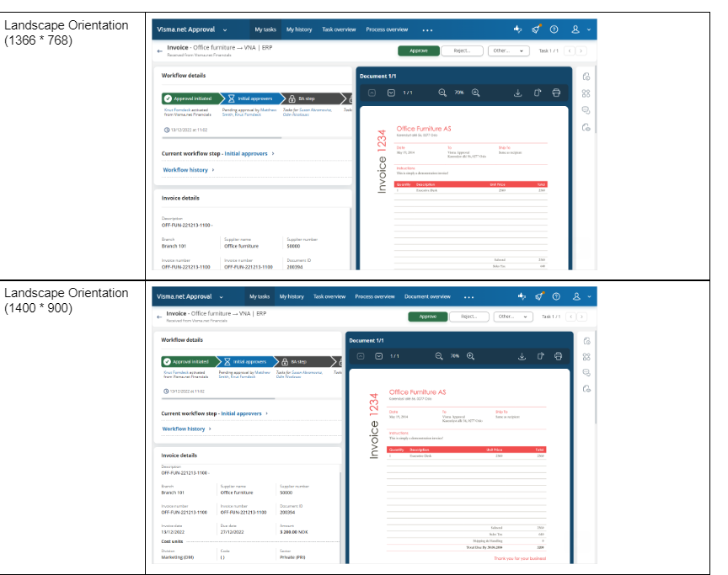
Task: Select Approval initiated step in 1400*900 screenshot
Action: click(190, 362)
